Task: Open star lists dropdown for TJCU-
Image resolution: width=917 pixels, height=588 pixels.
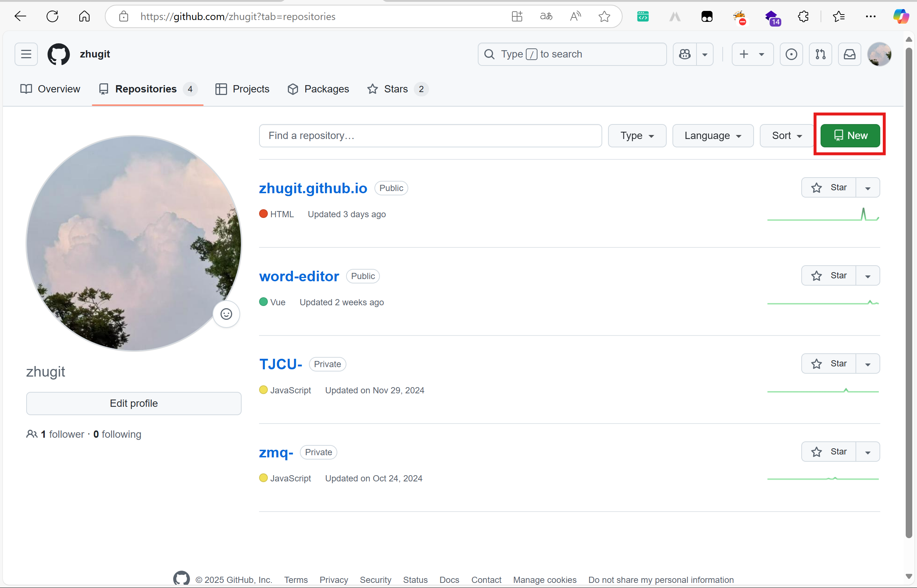Action: point(868,363)
